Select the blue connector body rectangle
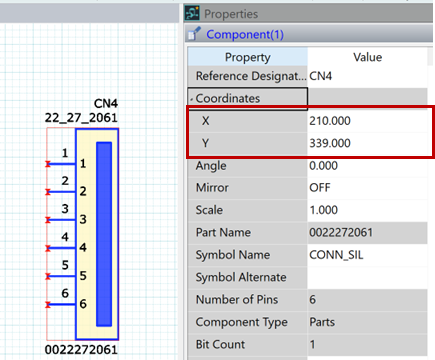The width and height of the screenshot is (435, 360). click(104, 234)
